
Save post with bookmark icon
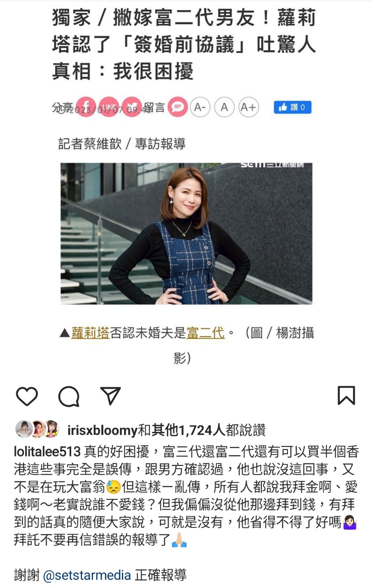tap(346, 396)
